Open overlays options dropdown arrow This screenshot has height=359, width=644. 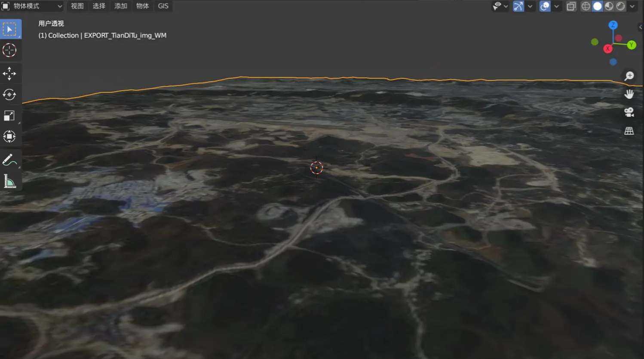tap(556, 6)
